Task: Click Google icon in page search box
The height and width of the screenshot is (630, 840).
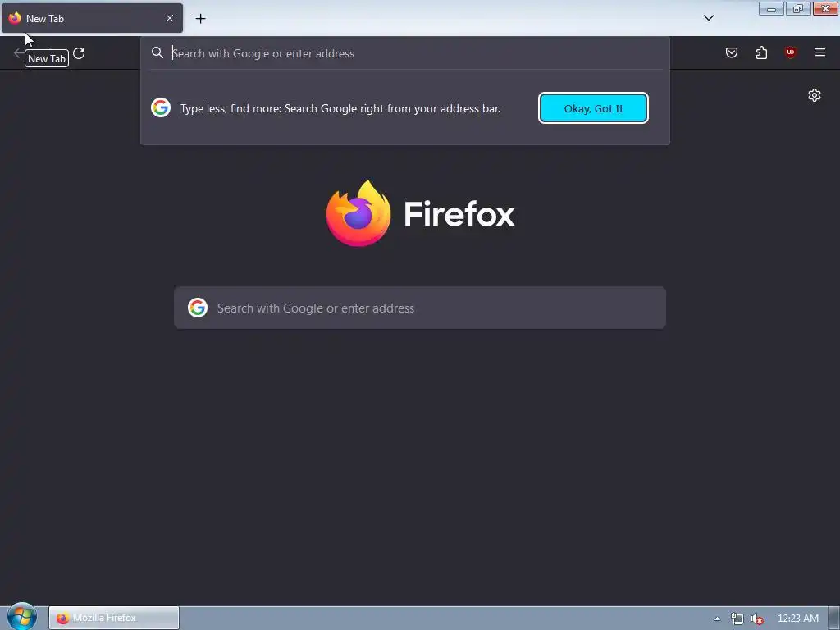Action: (x=198, y=308)
